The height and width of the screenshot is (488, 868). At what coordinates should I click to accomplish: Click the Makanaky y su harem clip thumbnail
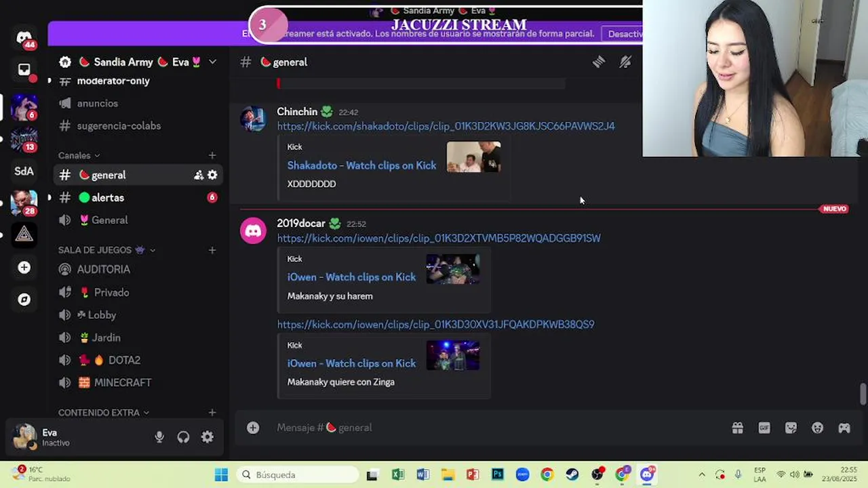click(453, 268)
